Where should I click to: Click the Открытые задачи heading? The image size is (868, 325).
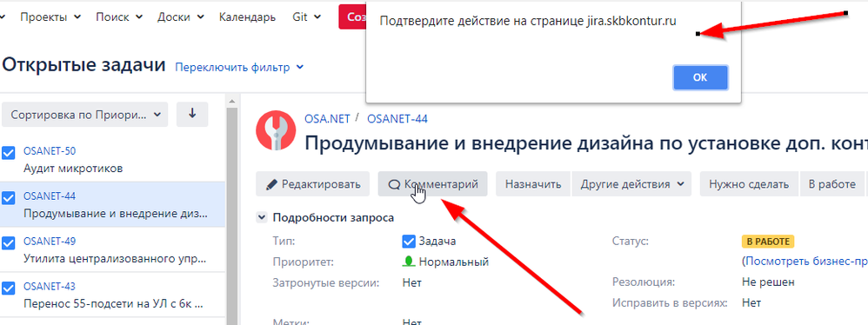tap(84, 64)
